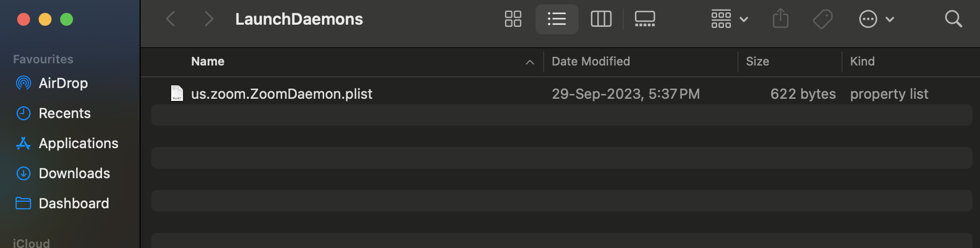The height and width of the screenshot is (248, 980).
Task: Switch to icon grid view
Action: 513,19
